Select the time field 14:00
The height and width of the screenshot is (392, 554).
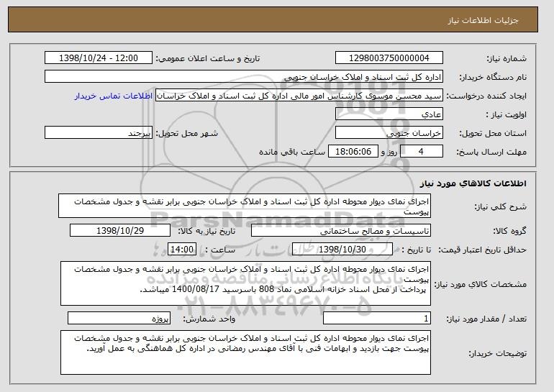pyautogui.click(x=182, y=250)
